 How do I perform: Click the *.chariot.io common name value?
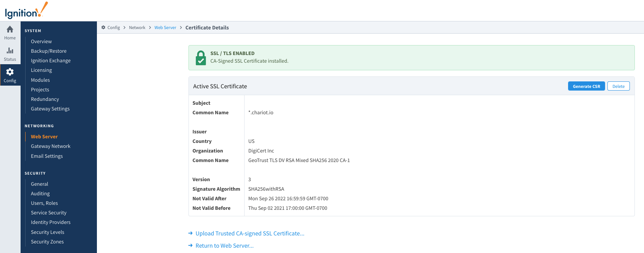[261, 112]
